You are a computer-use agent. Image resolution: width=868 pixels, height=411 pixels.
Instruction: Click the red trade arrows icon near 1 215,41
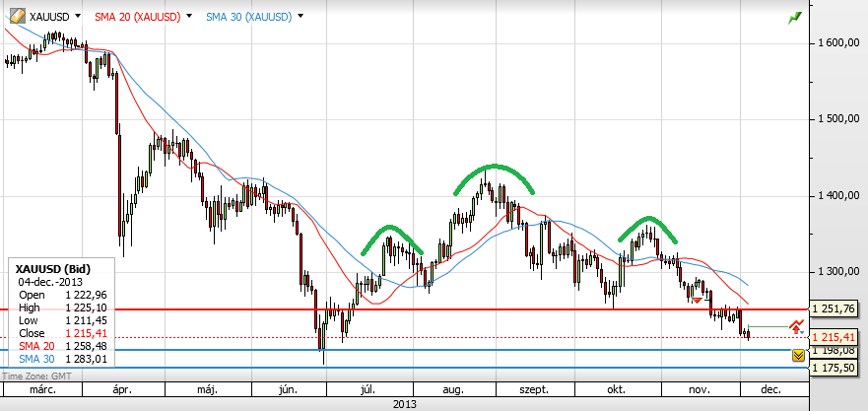pyautogui.click(x=797, y=326)
